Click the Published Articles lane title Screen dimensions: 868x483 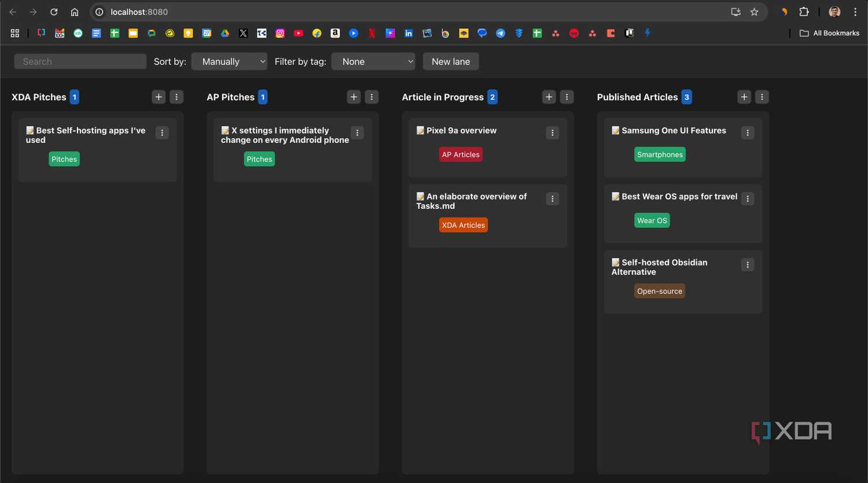coord(637,97)
